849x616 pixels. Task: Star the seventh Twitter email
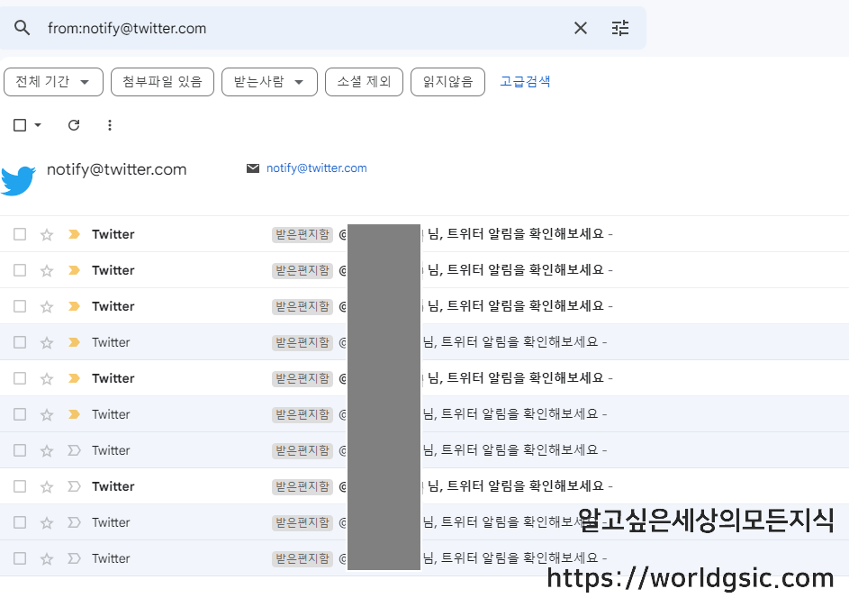(x=47, y=450)
